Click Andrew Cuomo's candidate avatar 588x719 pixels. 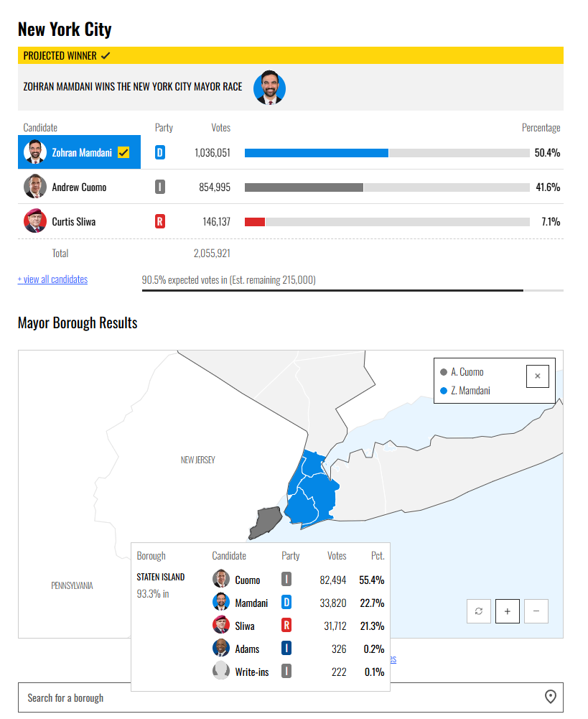tap(35, 187)
